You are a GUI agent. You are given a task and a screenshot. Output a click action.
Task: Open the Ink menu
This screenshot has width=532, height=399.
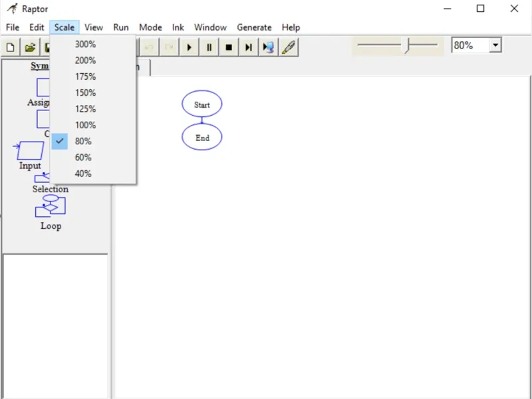[x=178, y=27]
